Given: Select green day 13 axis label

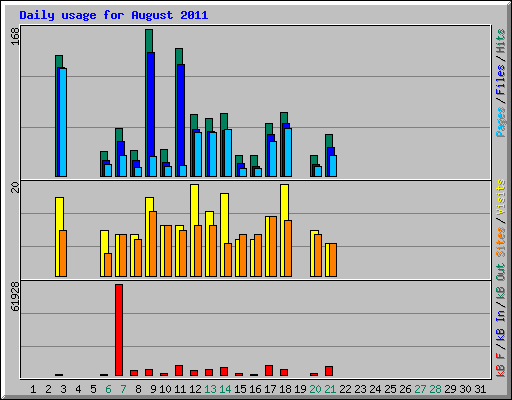Looking at the screenshot, I should click(x=210, y=389).
